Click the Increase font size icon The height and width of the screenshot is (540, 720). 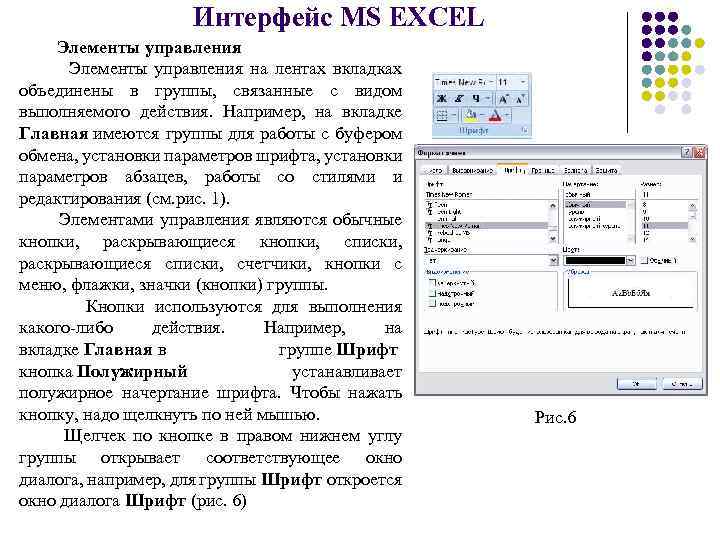[x=504, y=99]
